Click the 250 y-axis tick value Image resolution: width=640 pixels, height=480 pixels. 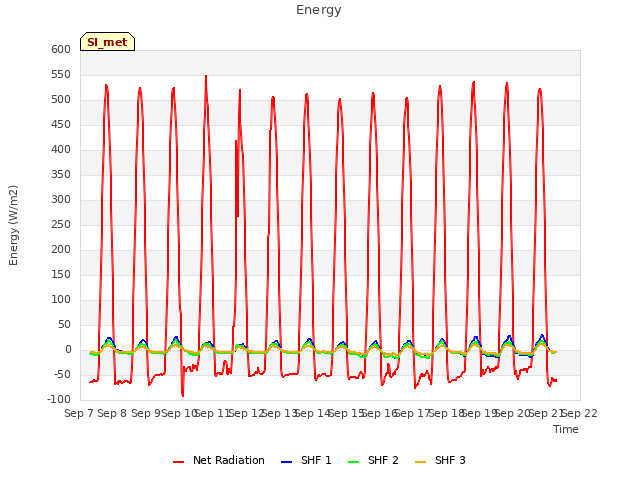(61, 224)
